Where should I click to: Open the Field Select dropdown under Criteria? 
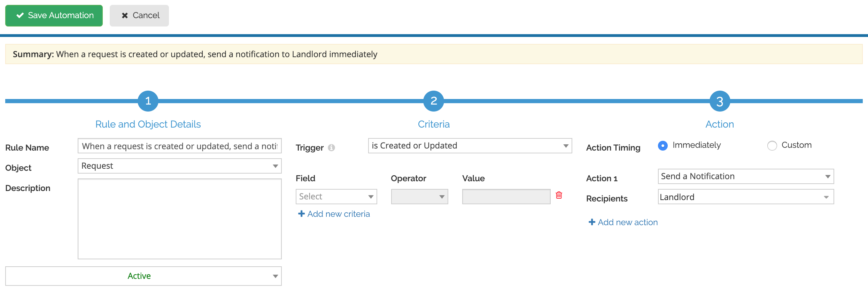pyautogui.click(x=336, y=196)
